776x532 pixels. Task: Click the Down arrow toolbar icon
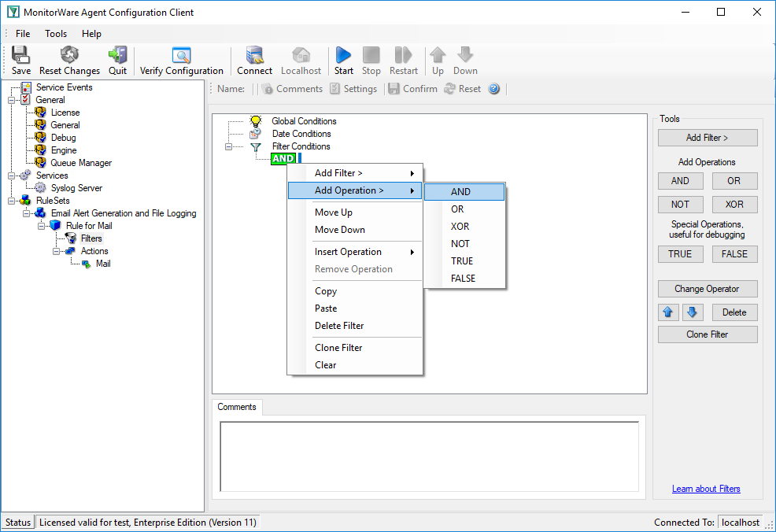[x=465, y=55]
